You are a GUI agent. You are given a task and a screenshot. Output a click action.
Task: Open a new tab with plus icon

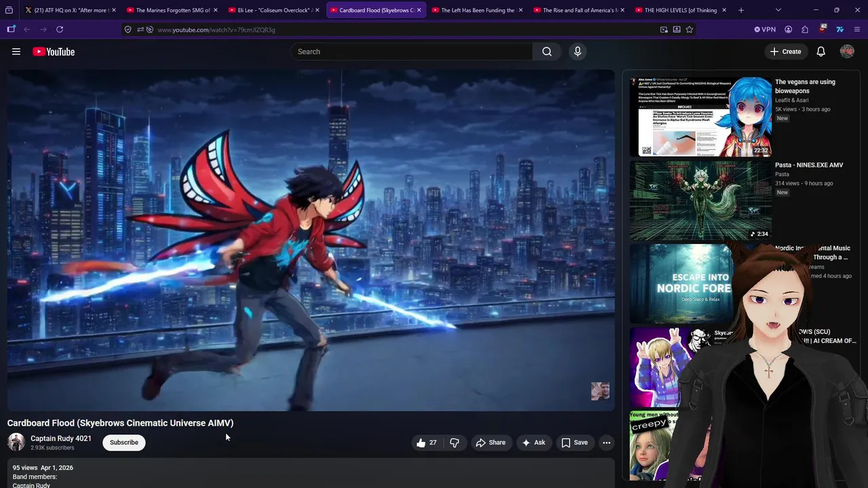click(741, 10)
